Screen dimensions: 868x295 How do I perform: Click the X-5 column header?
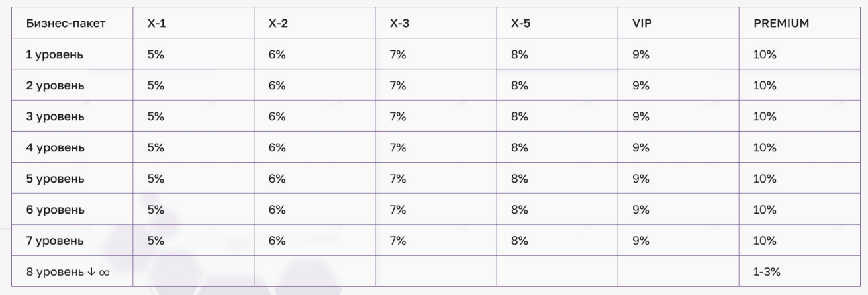coord(521,24)
